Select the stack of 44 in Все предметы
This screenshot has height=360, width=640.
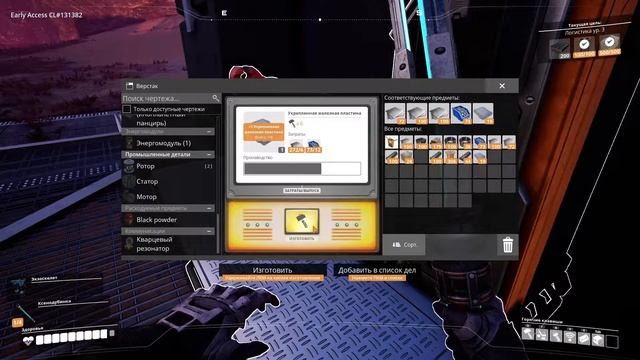pos(465,157)
